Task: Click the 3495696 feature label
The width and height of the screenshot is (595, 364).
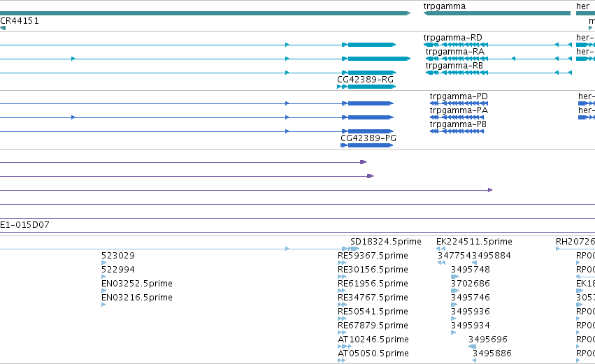Action: (x=487, y=340)
